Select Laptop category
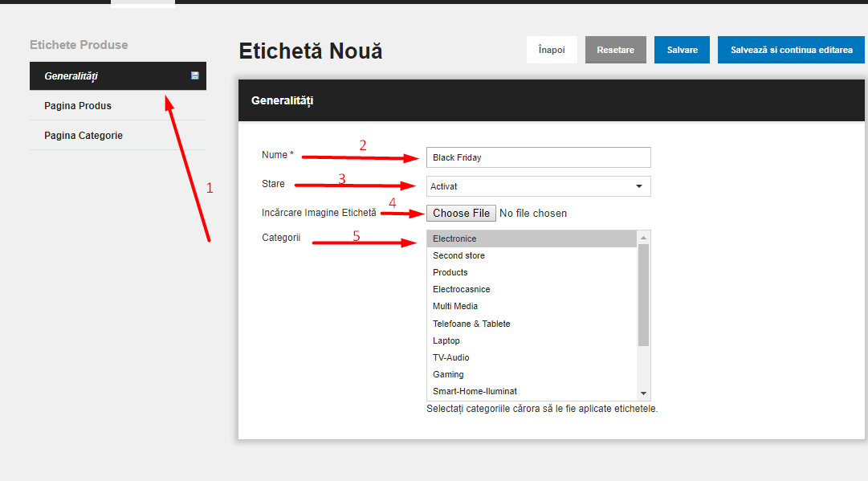Screen dimensions: 868x481 click(x=532, y=340)
